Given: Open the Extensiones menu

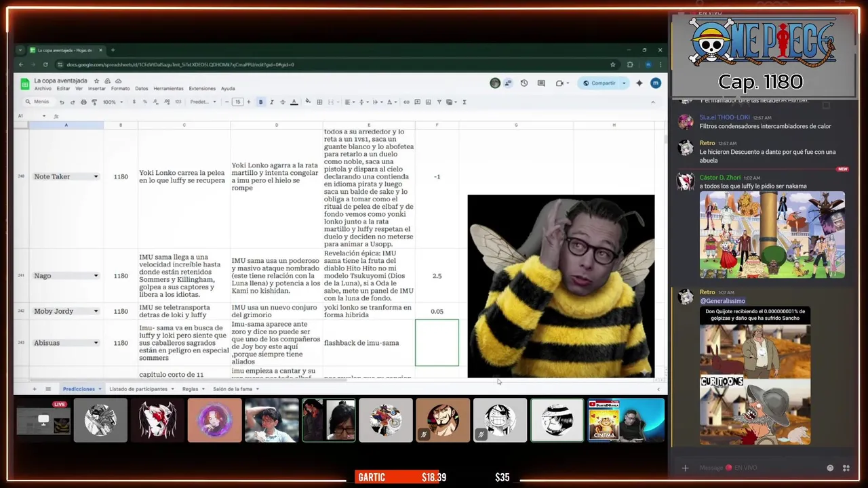Looking at the screenshot, I should pyautogui.click(x=202, y=89).
